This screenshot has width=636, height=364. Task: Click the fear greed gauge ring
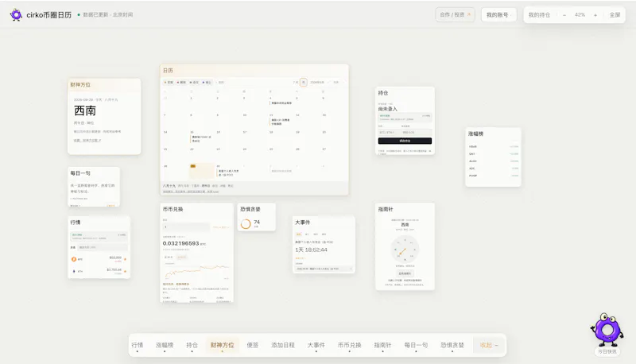pos(246,224)
